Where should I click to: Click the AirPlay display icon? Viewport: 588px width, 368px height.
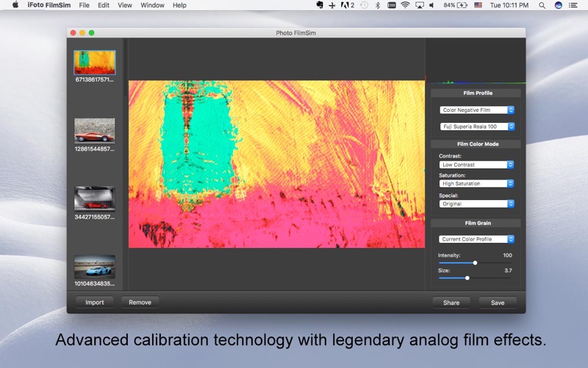point(419,5)
